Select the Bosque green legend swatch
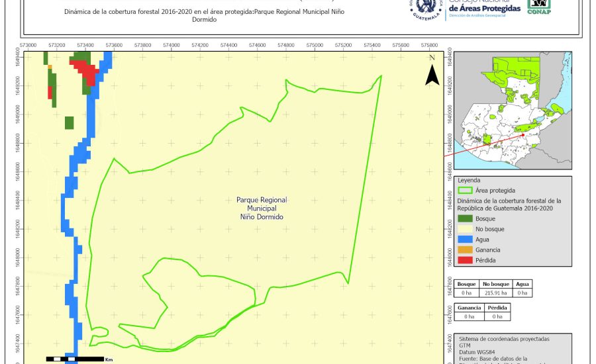 pyautogui.click(x=466, y=218)
